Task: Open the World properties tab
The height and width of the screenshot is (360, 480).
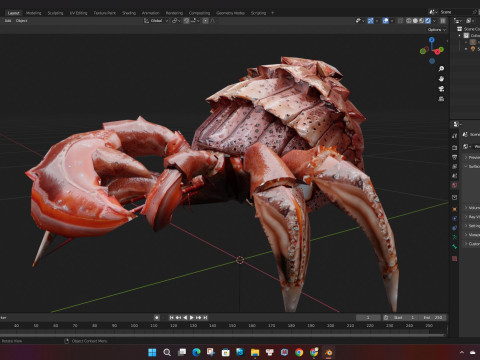Action: [454, 185]
